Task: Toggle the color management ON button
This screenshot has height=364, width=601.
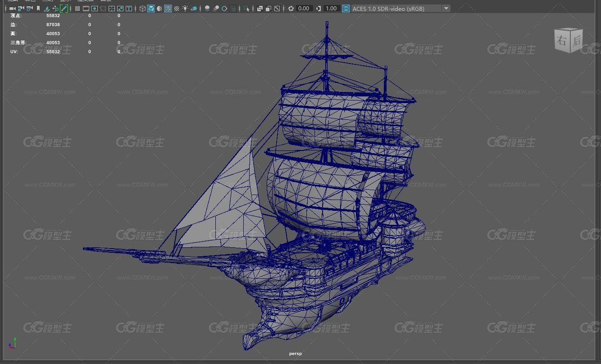Action: pos(346,8)
